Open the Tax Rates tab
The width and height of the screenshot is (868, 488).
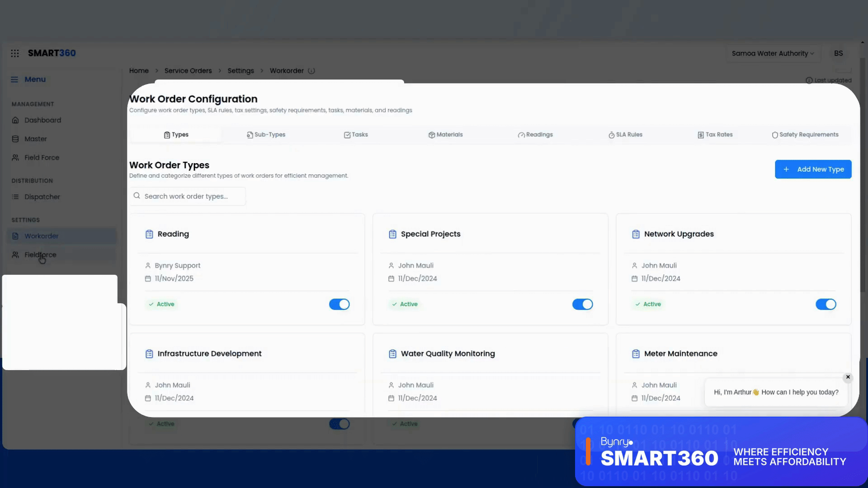tap(715, 135)
